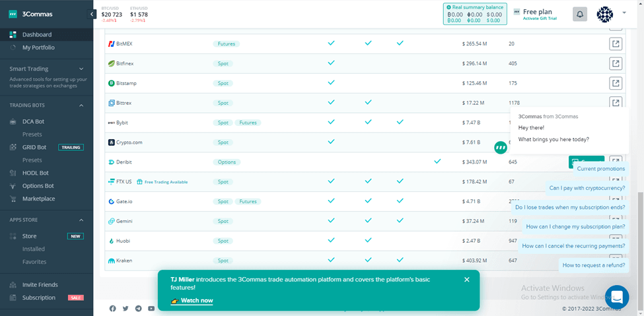Click the Bybit logo icon

pyautogui.click(x=111, y=123)
